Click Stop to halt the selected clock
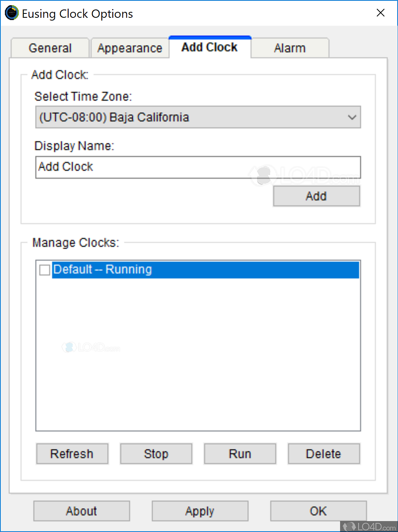Screen dimensions: 398x532 coord(156,453)
